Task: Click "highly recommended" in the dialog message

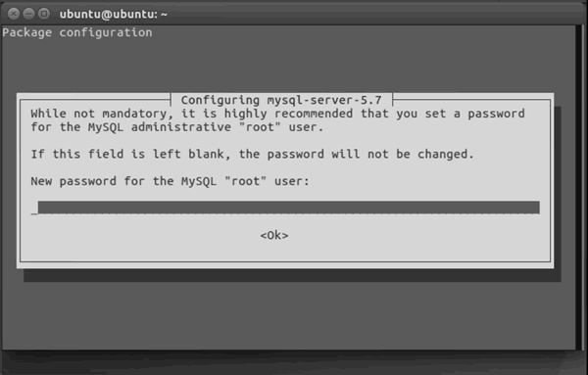Action: (x=288, y=114)
